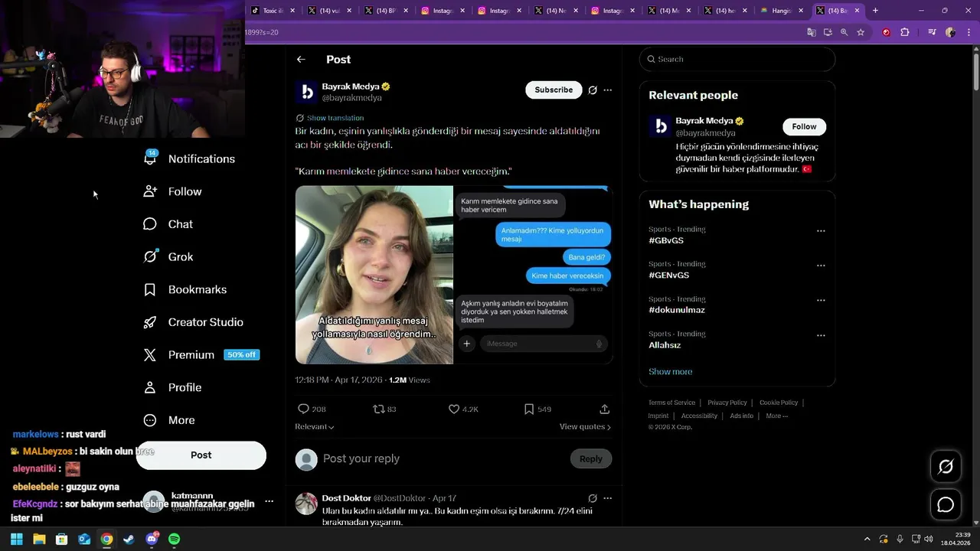This screenshot has width=980, height=551.
Task: Click Grok icon on Dost Doktor reply
Action: [x=593, y=498]
